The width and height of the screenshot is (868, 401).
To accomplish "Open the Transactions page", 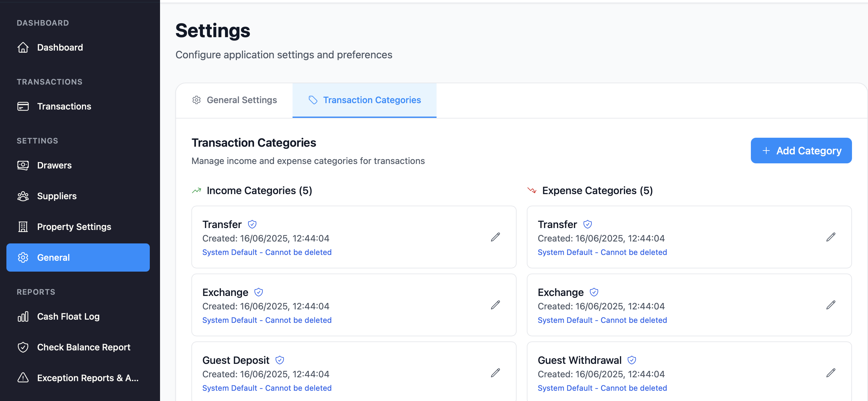I will 64,106.
